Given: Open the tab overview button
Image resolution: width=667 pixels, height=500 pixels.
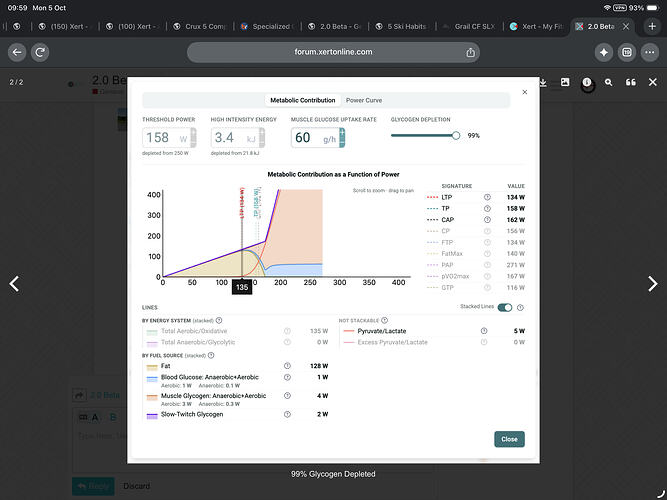Looking at the screenshot, I should [x=627, y=52].
